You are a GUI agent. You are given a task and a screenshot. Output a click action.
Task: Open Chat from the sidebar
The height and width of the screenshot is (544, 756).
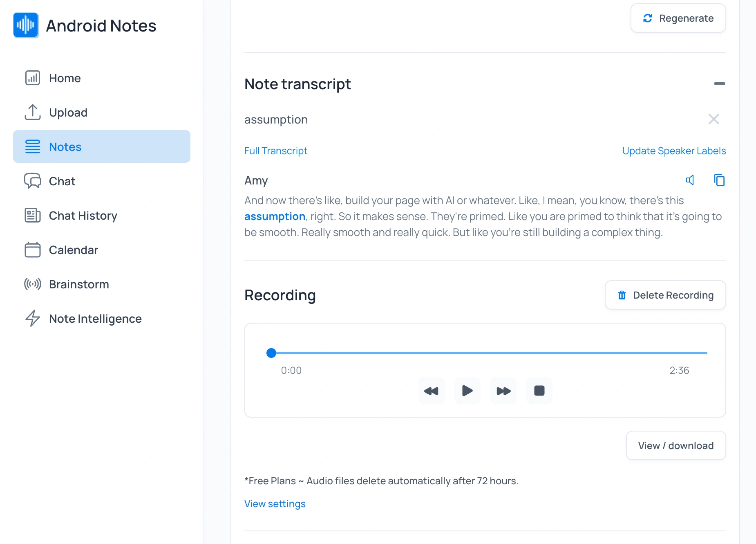102,181
